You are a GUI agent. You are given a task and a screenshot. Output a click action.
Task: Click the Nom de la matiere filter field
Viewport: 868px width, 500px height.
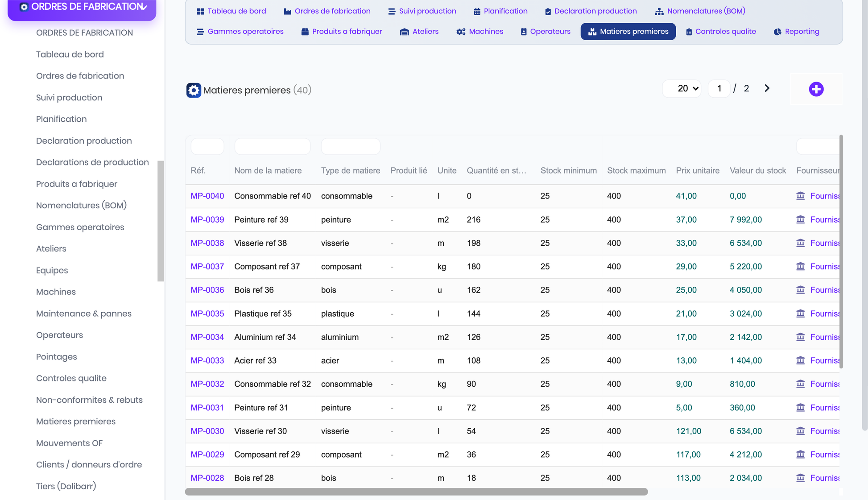coord(273,146)
